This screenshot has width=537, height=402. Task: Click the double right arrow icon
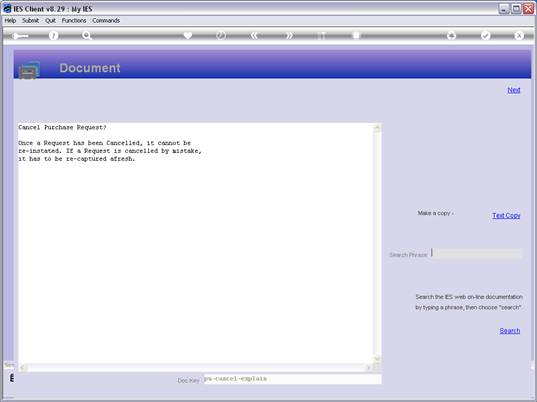(x=289, y=36)
